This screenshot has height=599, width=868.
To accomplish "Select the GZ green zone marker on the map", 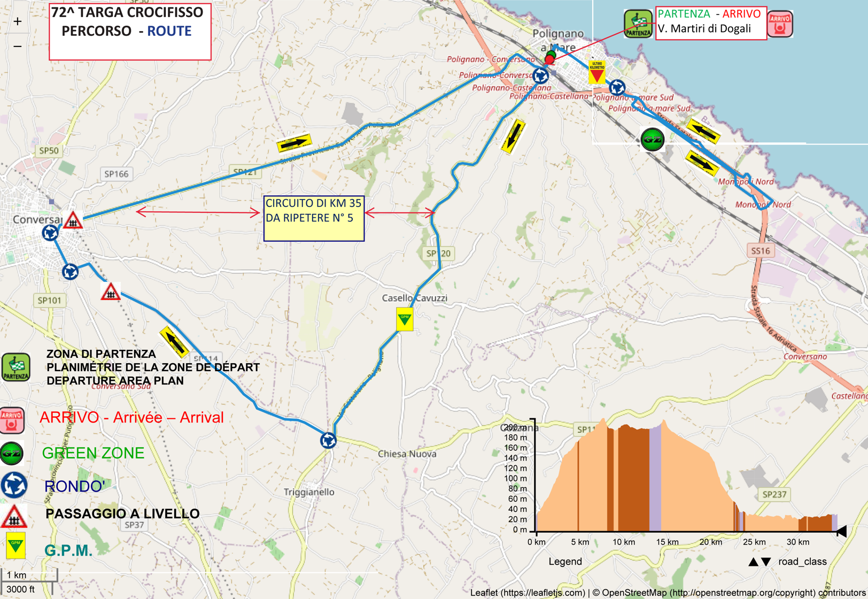I will point(652,140).
